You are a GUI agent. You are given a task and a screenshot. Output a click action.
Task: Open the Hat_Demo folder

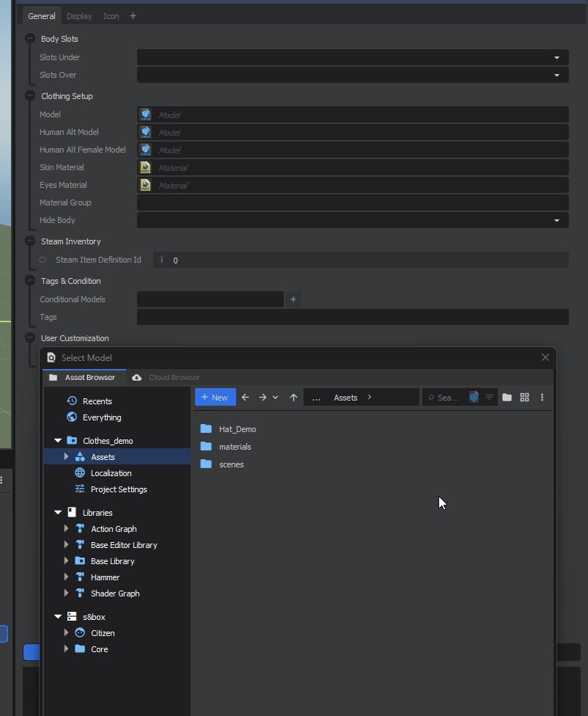pyautogui.click(x=237, y=429)
